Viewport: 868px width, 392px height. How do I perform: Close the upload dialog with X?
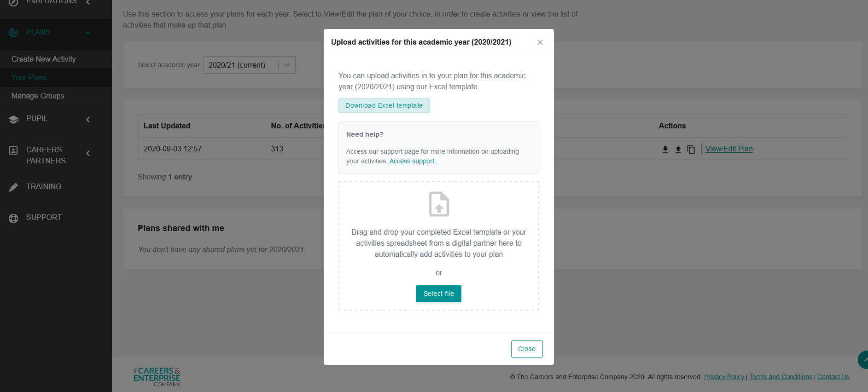pyautogui.click(x=540, y=42)
